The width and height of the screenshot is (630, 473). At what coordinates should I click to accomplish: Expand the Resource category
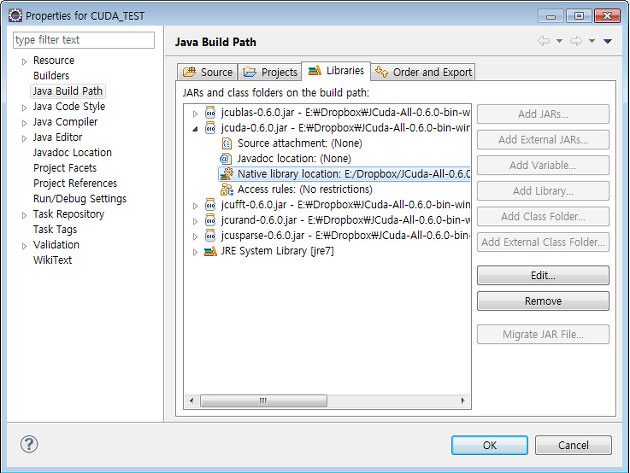[x=24, y=61]
